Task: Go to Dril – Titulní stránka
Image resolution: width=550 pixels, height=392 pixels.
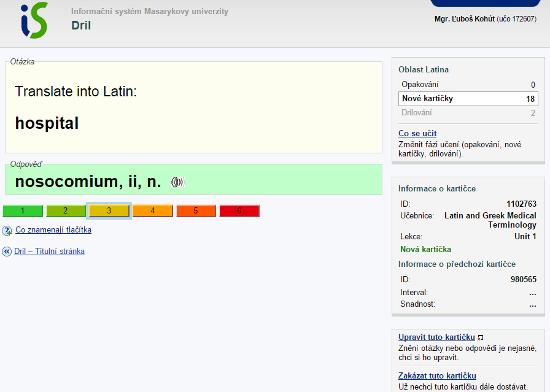Action: [x=49, y=251]
